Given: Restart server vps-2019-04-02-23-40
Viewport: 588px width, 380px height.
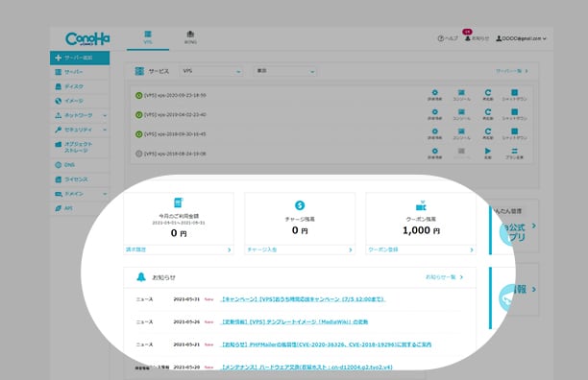Looking at the screenshot, I should [x=487, y=114].
